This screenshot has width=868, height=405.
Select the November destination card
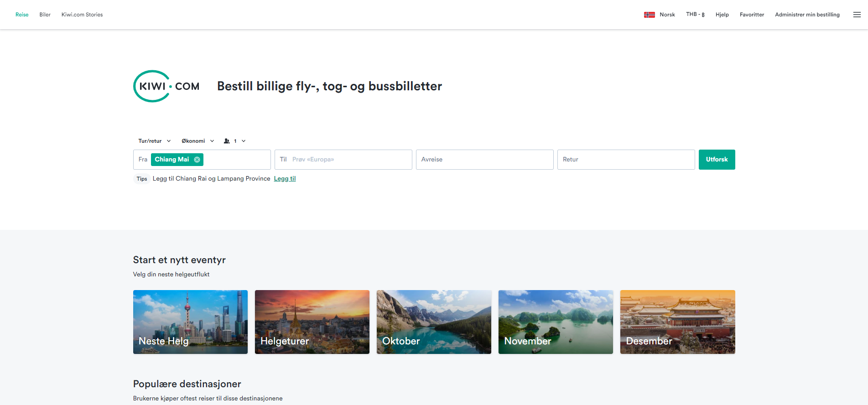click(x=556, y=322)
